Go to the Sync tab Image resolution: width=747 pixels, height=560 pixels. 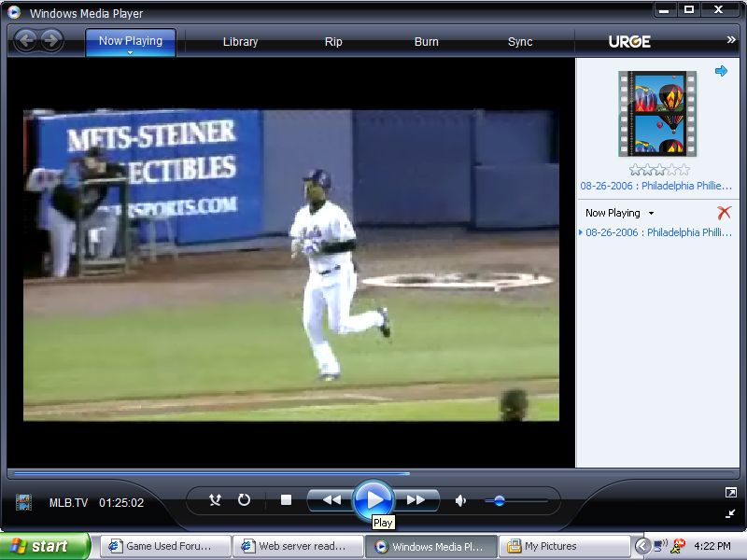click(520, 42)
